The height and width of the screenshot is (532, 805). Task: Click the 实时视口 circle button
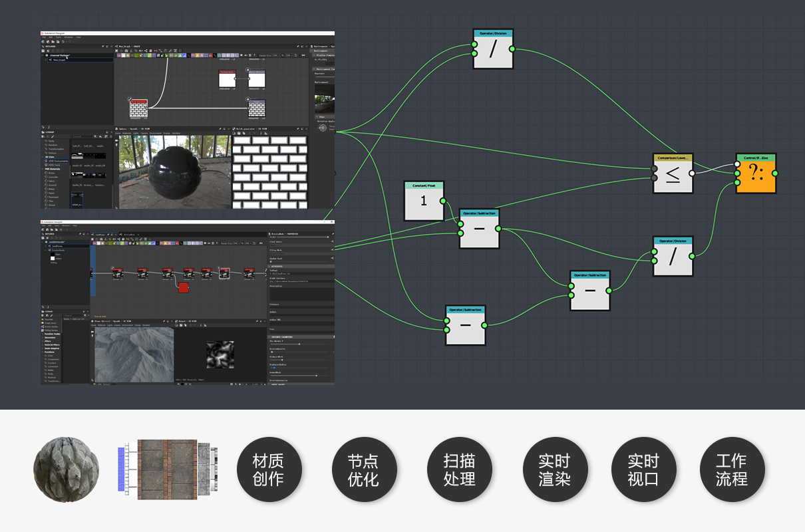pos(643,469)
